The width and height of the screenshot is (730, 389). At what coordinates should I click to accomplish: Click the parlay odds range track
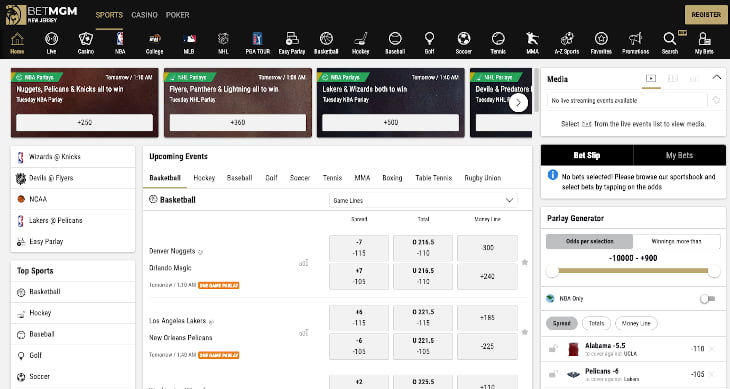coord(633,271)
